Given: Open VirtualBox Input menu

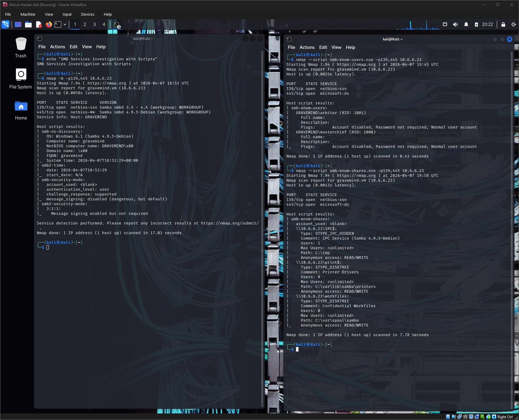Looking at the screenshot, I should pyautogui.click(x=67, y=14).
